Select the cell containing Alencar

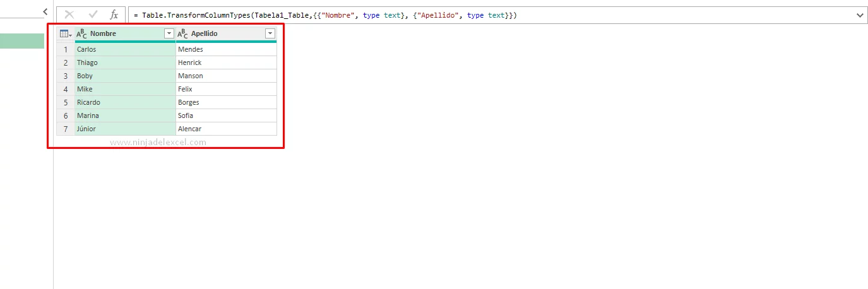tap(226, 129)
